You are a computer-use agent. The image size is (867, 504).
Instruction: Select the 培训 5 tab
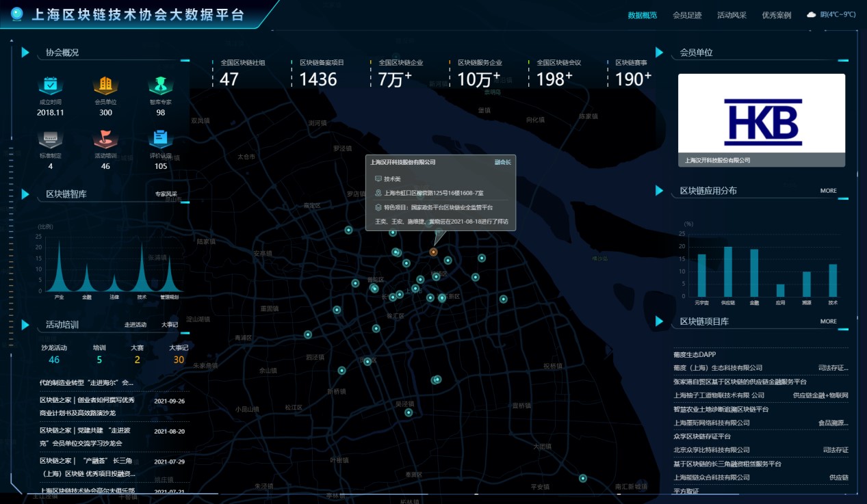click(99, 354)
